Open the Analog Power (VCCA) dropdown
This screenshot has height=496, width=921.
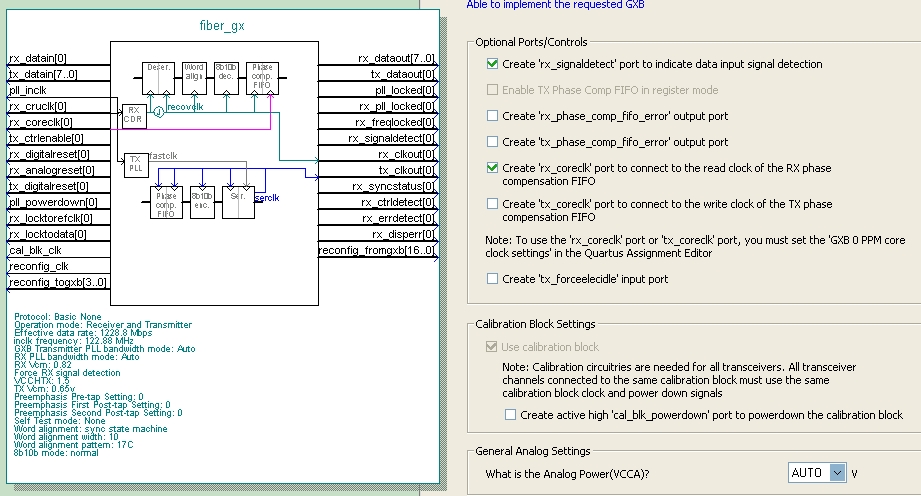point(837,472)
